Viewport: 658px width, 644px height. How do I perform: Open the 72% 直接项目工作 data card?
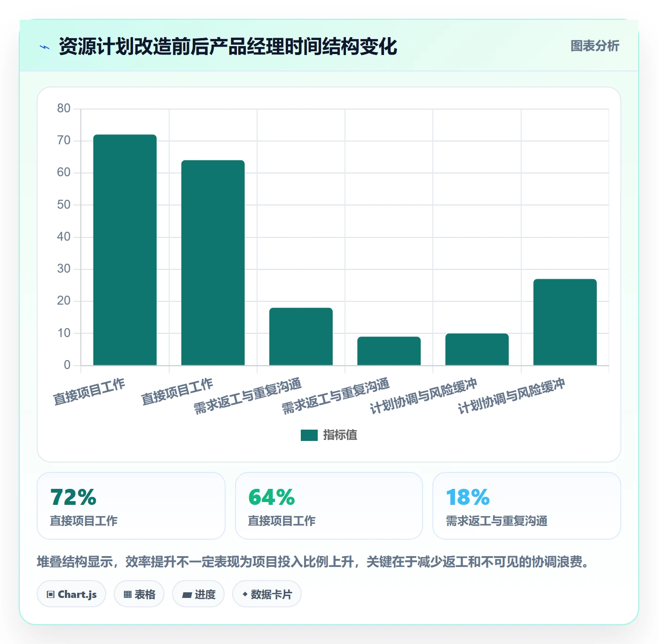[x=131, y=506]
